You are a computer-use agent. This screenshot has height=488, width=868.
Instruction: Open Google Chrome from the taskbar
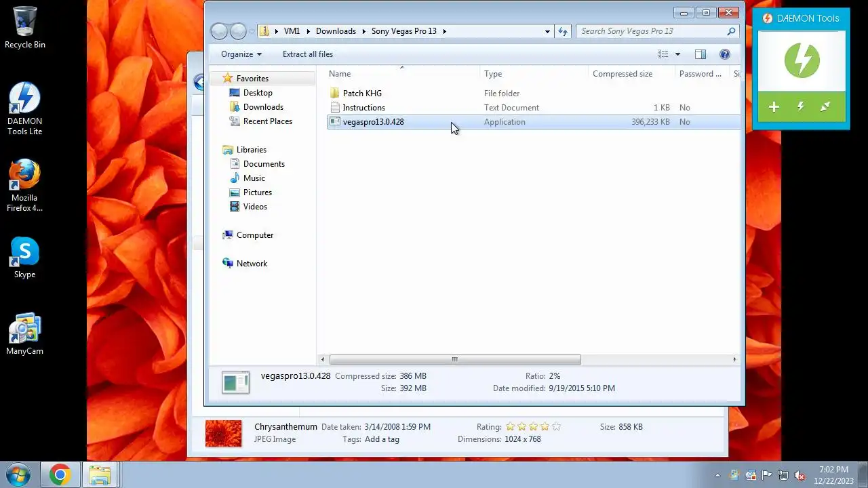(60, 474)
